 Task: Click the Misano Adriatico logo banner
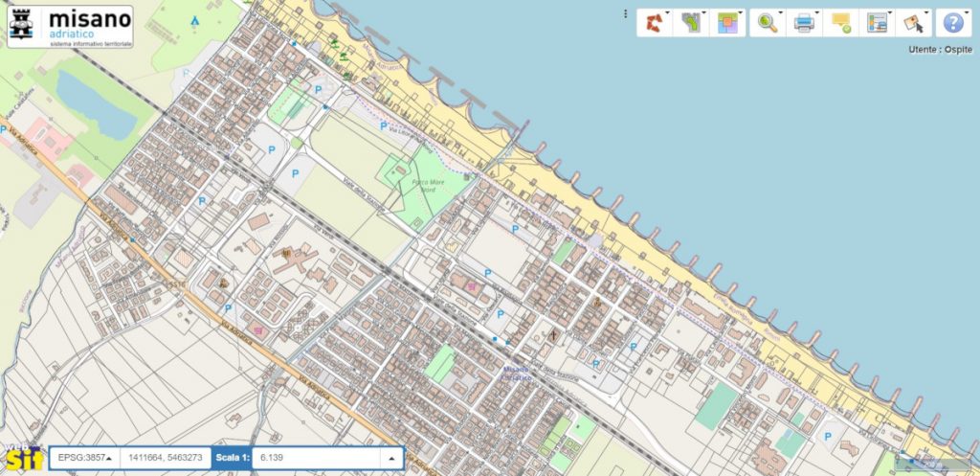(x=70, y=26)
